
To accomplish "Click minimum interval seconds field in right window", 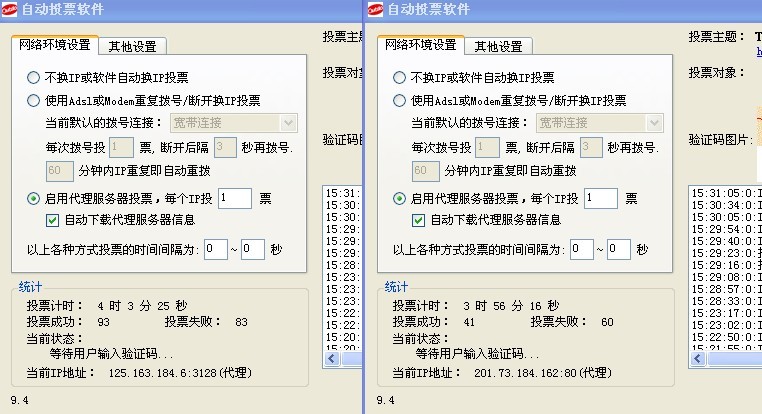I will click(x=582, y=249).
